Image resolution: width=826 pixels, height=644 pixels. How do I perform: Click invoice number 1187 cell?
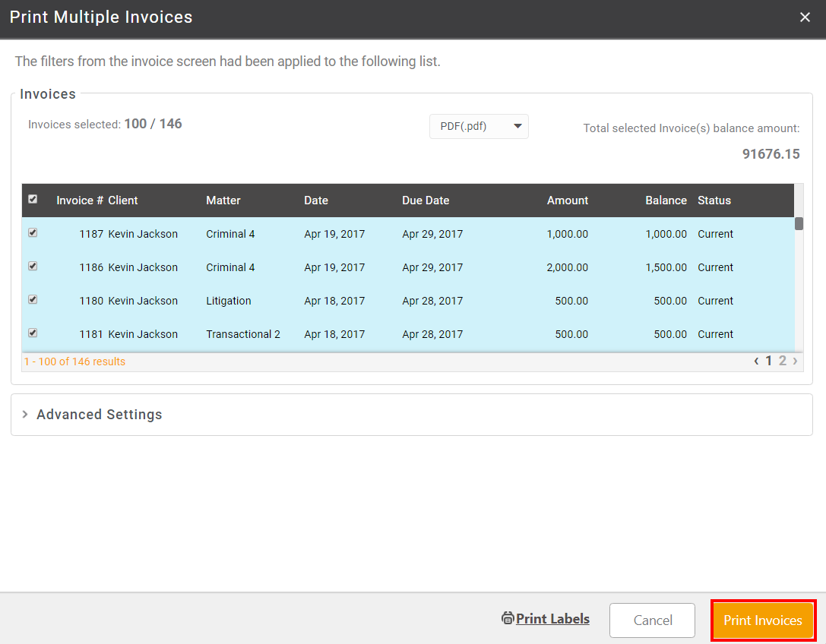91,234
